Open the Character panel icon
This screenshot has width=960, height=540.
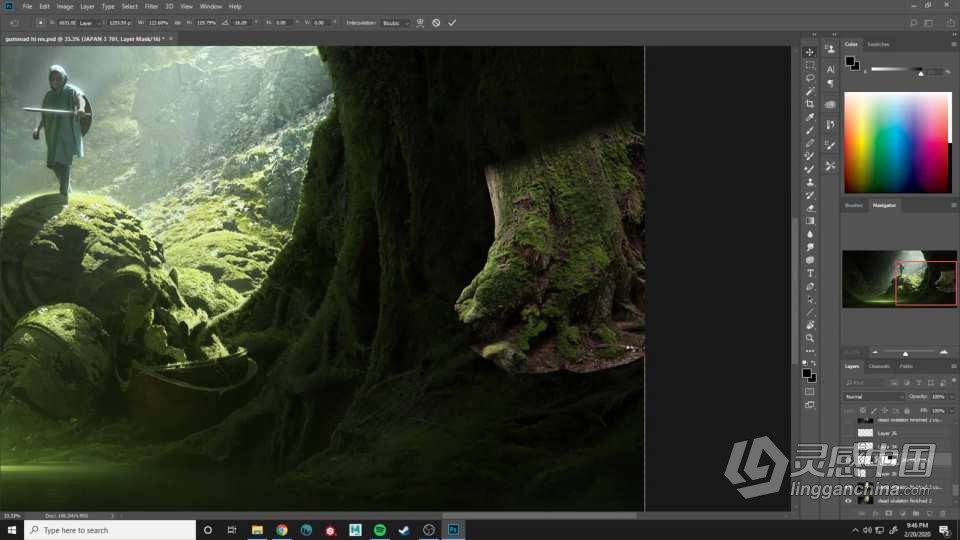coord(830,69)
